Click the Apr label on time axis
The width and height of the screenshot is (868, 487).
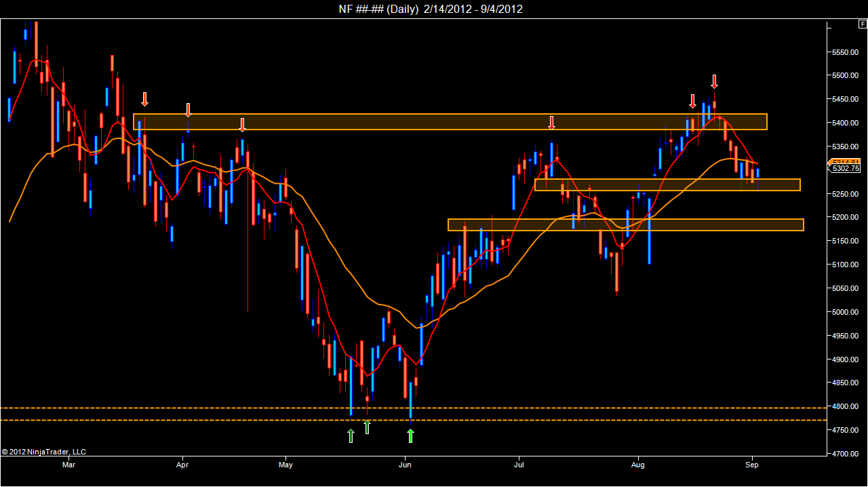pos(182,465)
